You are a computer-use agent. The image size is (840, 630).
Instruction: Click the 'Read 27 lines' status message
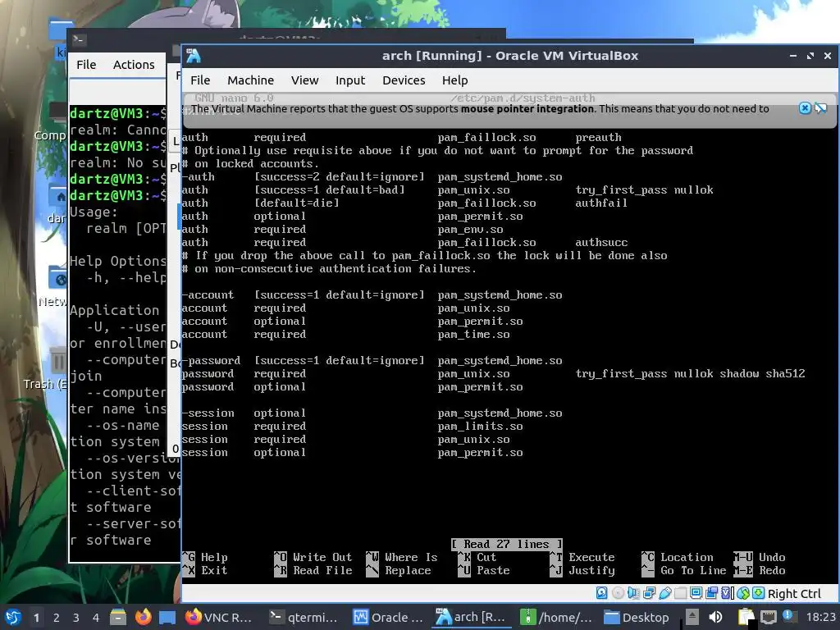pyautogui.click(x=507, y=545)
